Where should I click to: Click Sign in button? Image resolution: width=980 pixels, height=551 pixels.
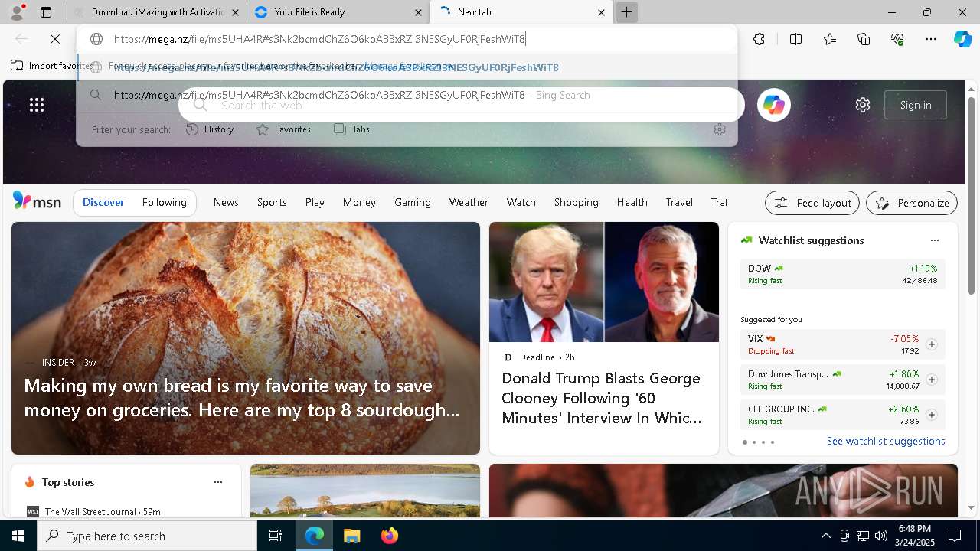(x=916, y=105)
